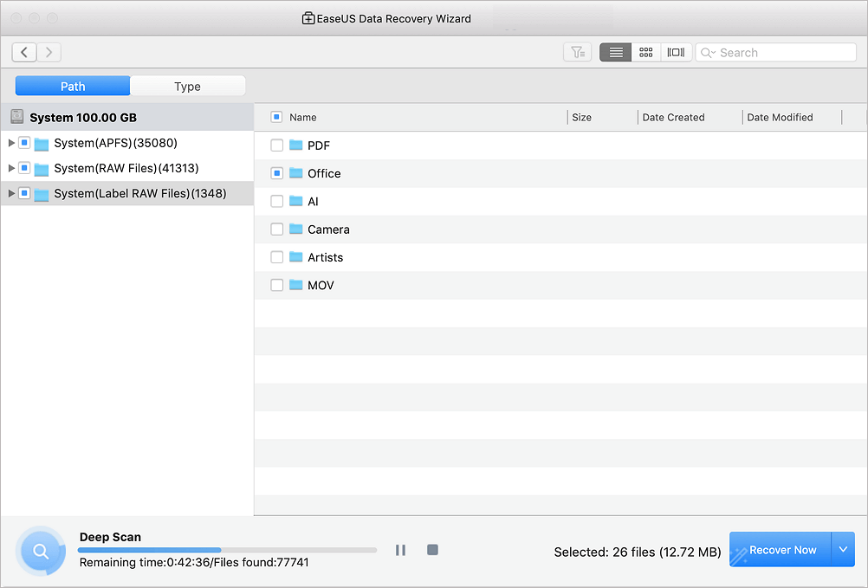The image size is (868, 588).
Task: Check the Artists folder checkbox
Action: [277, 257]
